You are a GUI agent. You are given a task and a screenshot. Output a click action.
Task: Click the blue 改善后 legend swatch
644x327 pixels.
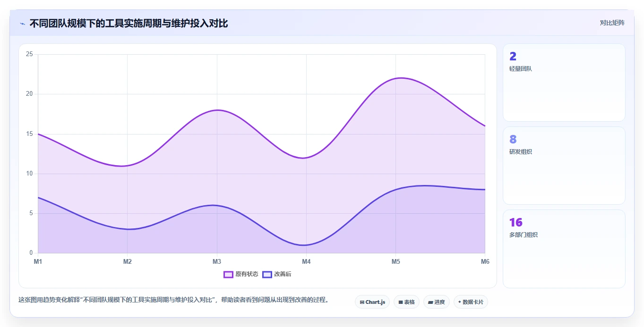coord(267,274)
